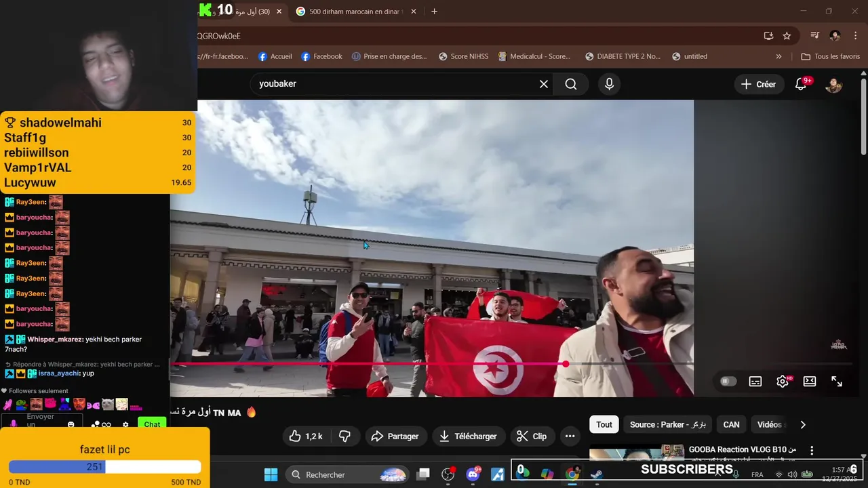Open the emoji picker in chat input

[71, 425]
